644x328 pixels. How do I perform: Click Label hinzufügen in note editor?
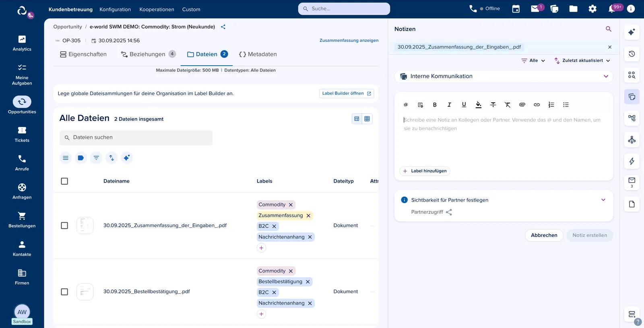click(x=425, y=171)
